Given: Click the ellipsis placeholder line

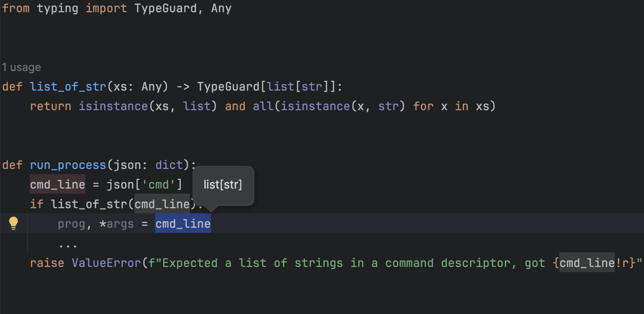Looking at the screenshot, I should click(x=68, y=245).
